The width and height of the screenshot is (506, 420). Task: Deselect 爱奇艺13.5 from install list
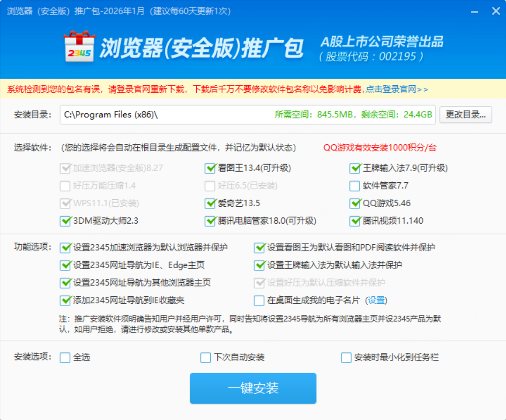click(x=210, y=203)
